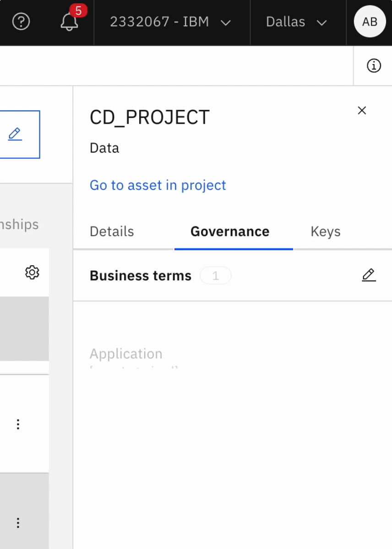Image resolution: width=392 pixels, height=549 pixels.
Task: Close the CD_PROJECT side panel
Action: [362, 110]
